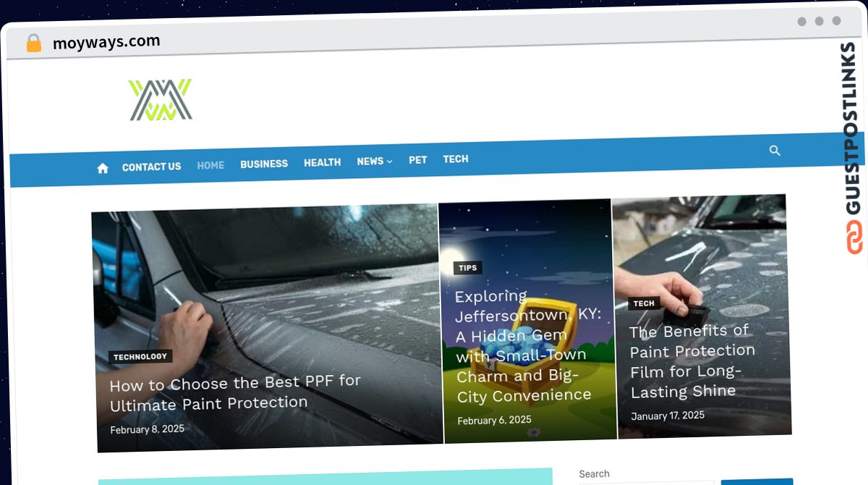Open 'Exploring Jeffersontown, KY' article
The width and height of the screenshot is (868, 485).
click(x=527, y=346)
